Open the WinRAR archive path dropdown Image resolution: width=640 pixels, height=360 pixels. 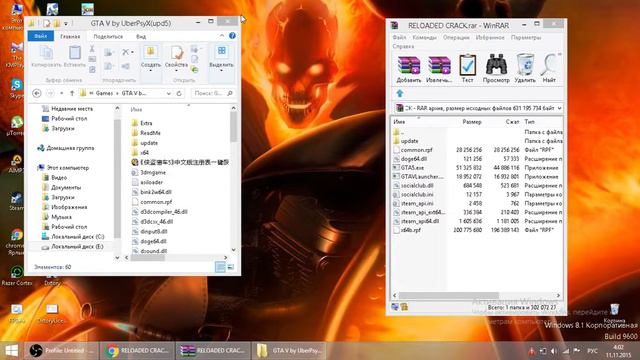559,108
